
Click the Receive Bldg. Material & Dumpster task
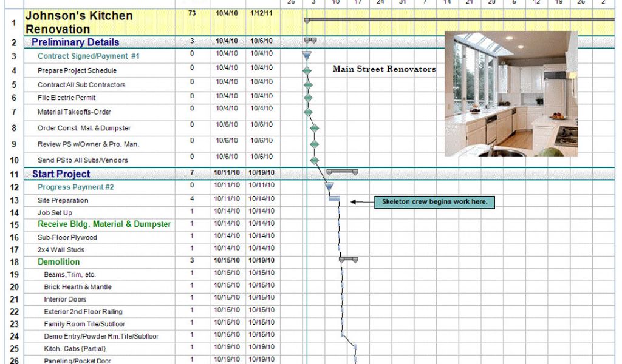click(104, 224)
